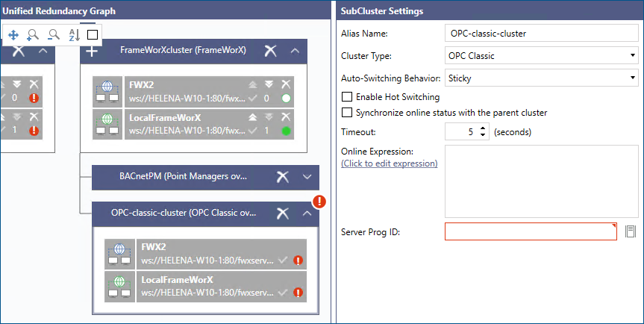Click the zoom in magnifier icon

[33, 34]
